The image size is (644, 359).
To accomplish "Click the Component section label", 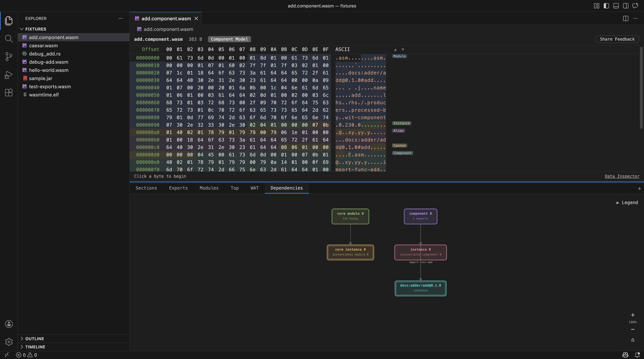I will 402,153.
